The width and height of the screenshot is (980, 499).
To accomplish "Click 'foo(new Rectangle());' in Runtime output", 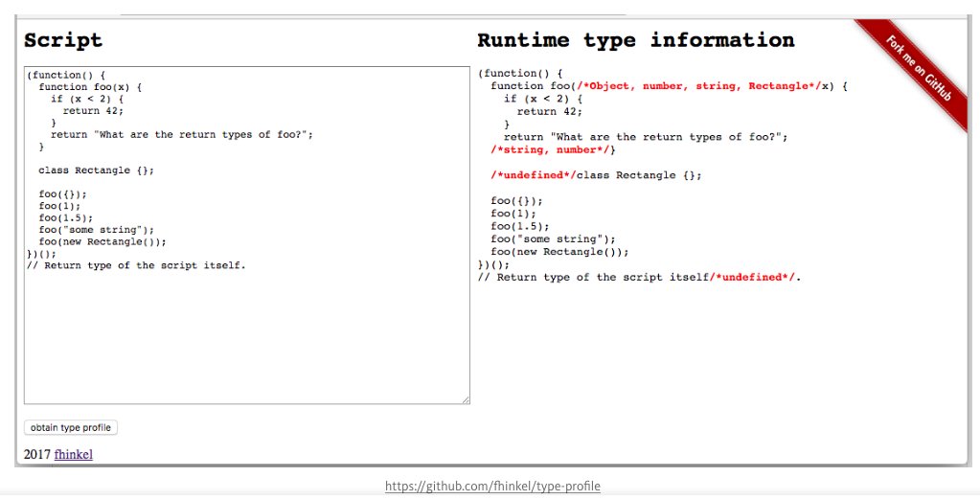I will [x=560, y=252].
